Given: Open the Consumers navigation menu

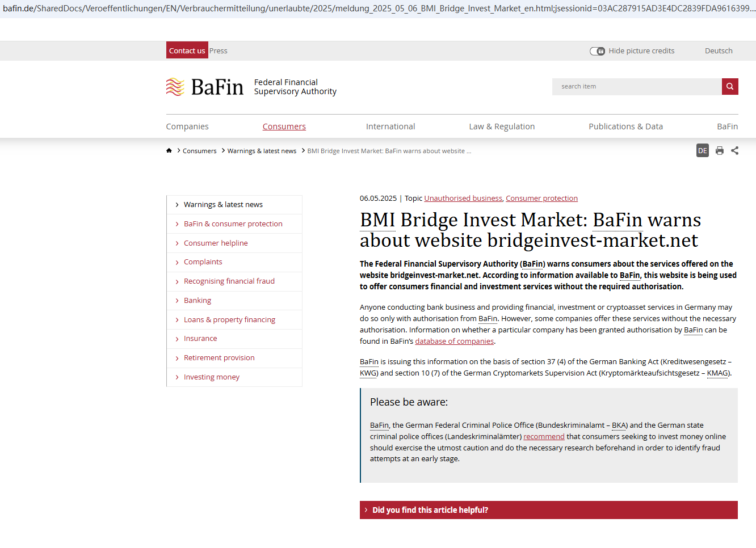Looking at the screenshot, I should (284, 127).
